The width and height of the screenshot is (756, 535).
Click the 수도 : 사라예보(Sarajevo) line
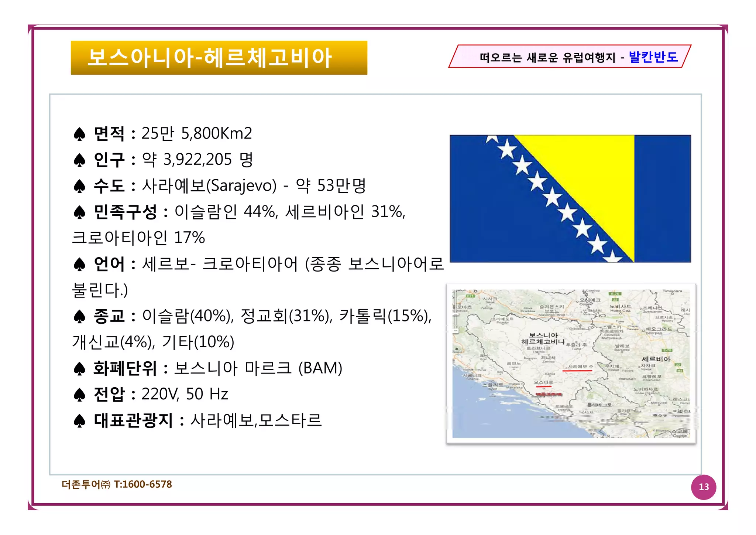[x=219, y=185]
